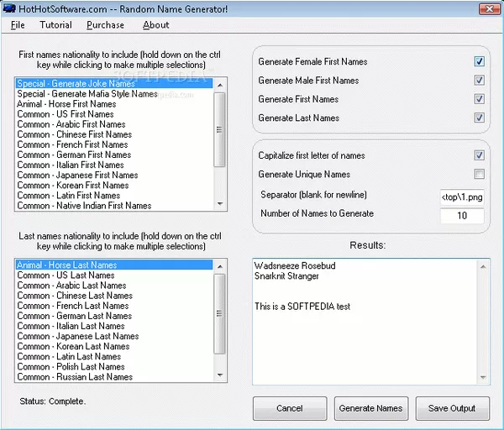504x430 pixels.
Task: Uncheck Capitalize first letter of names
Action: coord(479,155)
